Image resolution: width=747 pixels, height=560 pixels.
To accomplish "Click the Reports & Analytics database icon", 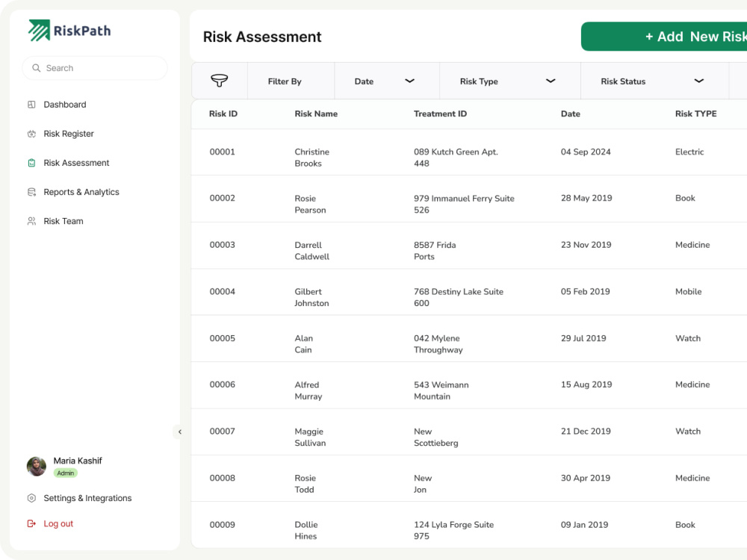I will (31, 192).
